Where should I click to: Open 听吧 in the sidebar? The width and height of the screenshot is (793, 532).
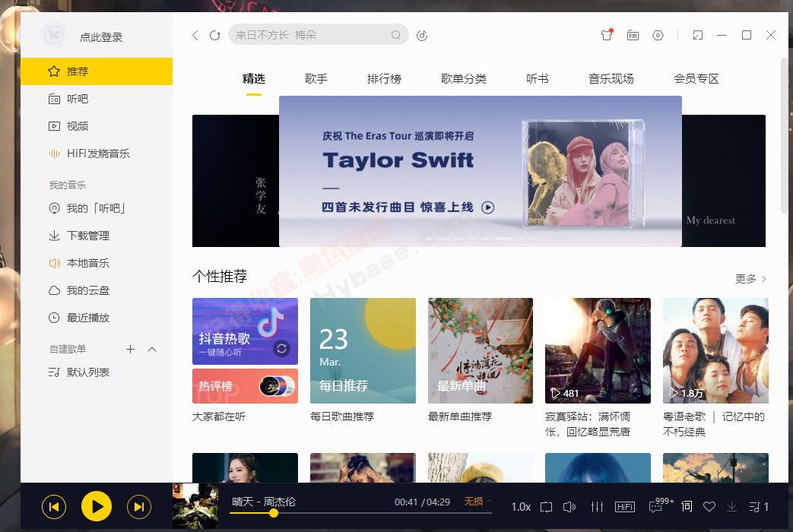(x=97, y=99)
